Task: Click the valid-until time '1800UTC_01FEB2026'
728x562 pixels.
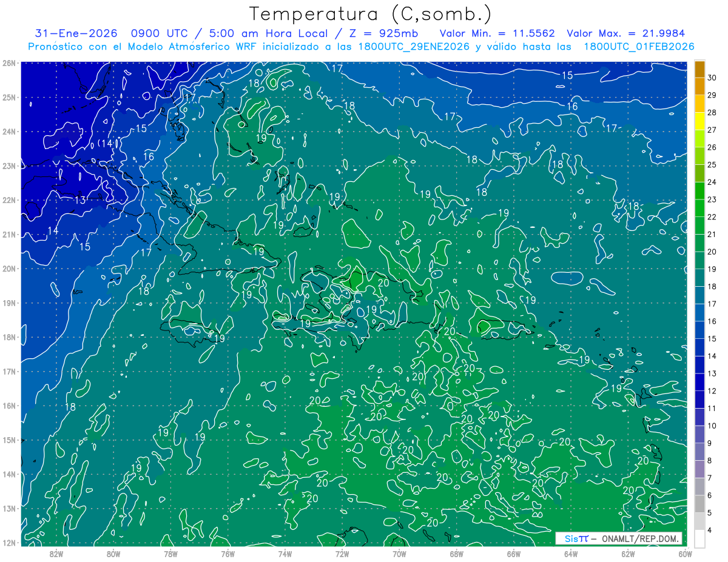Action: (639, 47)
